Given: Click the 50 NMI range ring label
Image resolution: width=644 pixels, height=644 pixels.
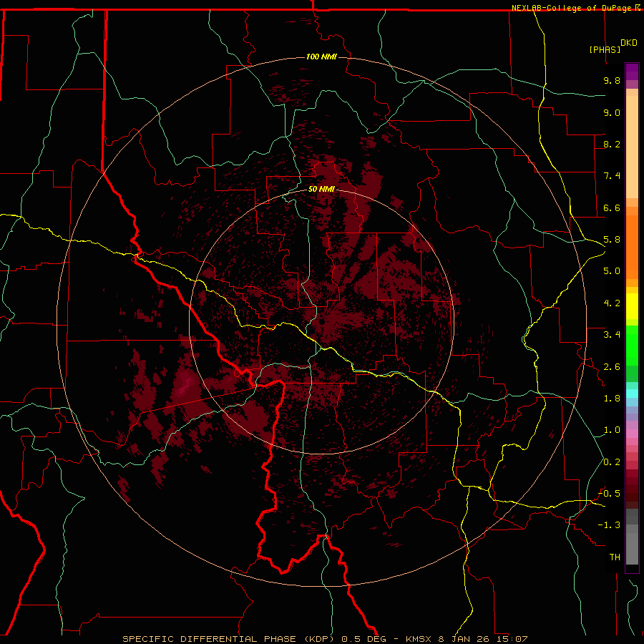Looking at the screenshot, I should click(321, 190).
